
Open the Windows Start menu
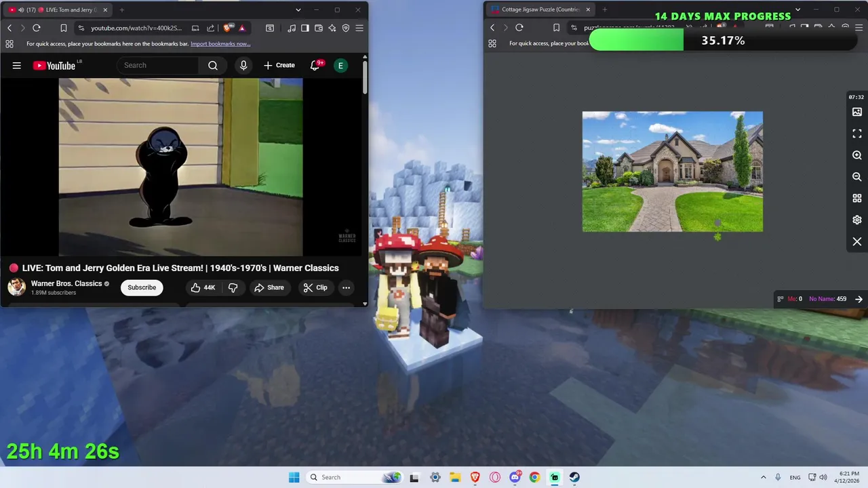(x=294, y=477)
